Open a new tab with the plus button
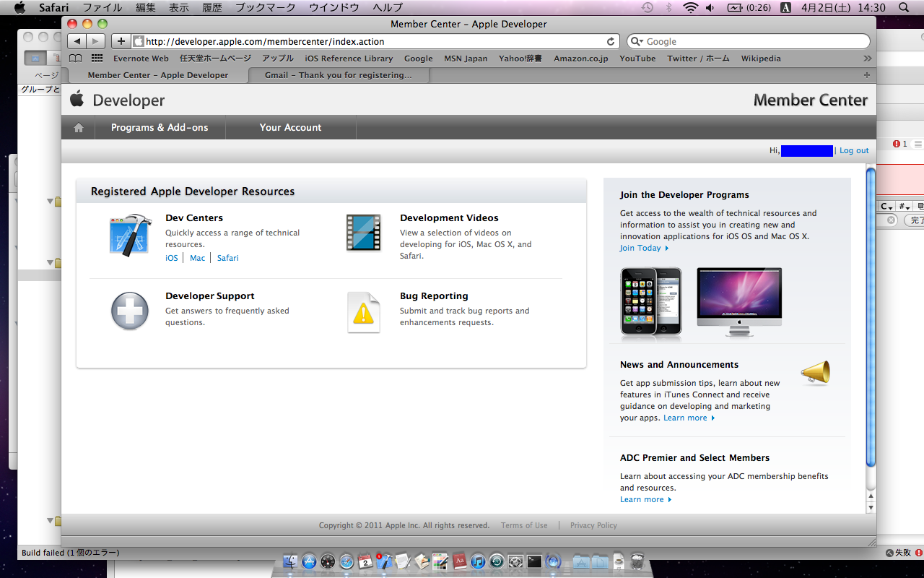924x578 pixels. coord(867,75)
